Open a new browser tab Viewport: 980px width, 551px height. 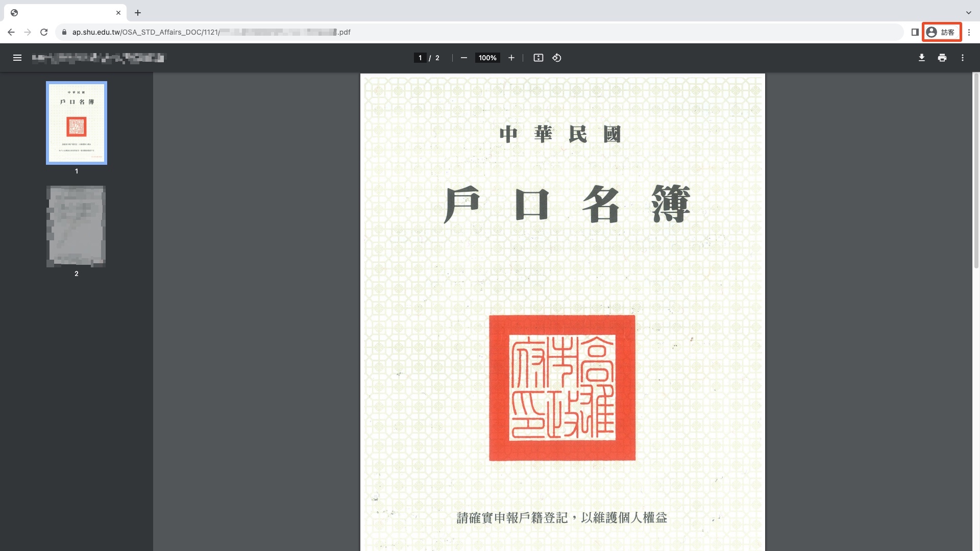tap(138, 13)
